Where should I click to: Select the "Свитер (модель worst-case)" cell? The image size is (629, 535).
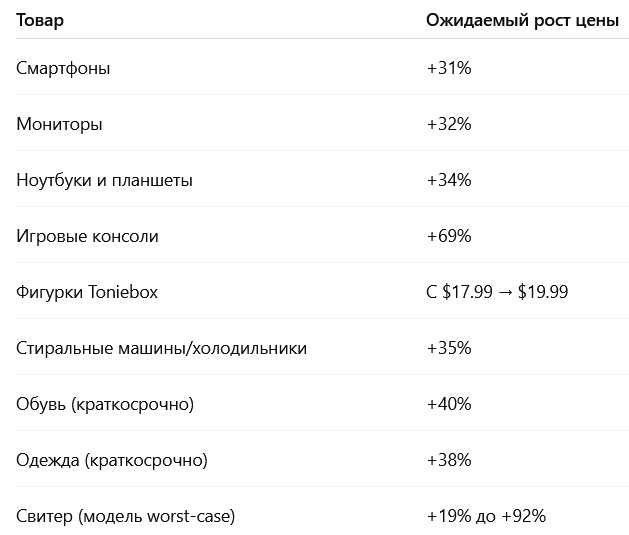126,516
